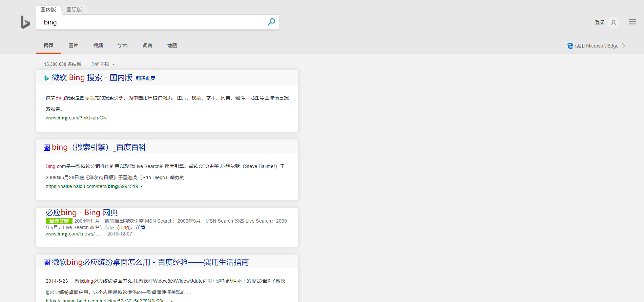Click the 详情 details link
This screenshot has width=644, height=302.
click(x=140, y=227)
